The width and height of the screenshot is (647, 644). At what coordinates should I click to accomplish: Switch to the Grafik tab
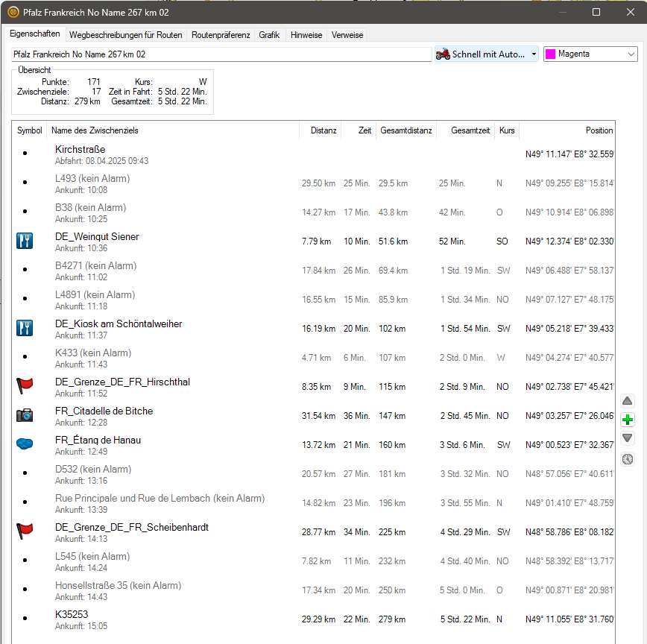click(269, 35)
